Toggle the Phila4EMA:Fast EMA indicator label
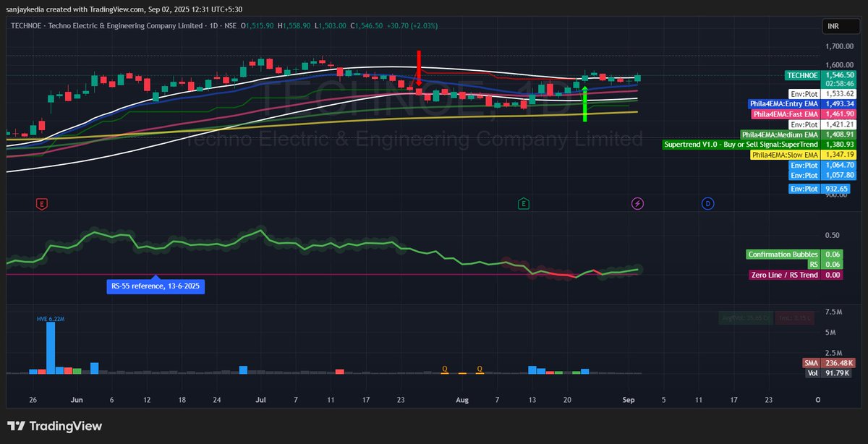868x444 pixels. 785,114
